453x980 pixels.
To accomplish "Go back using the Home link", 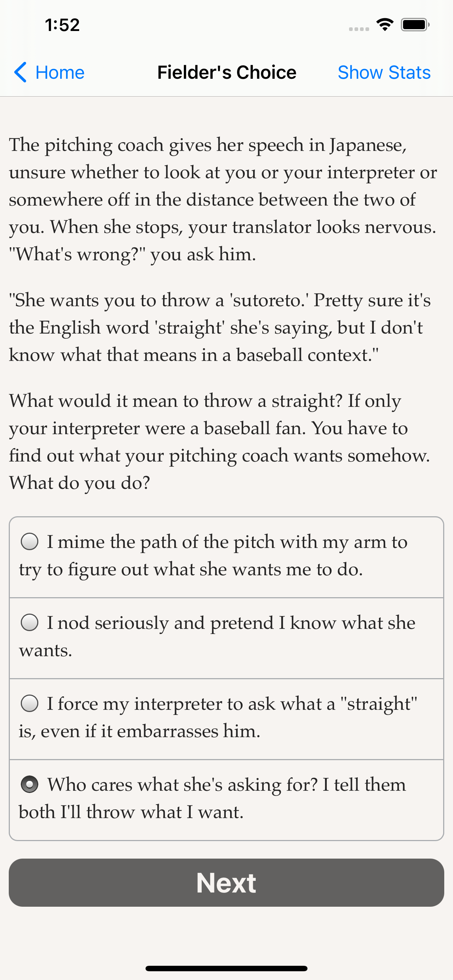I will click(60, 72).
